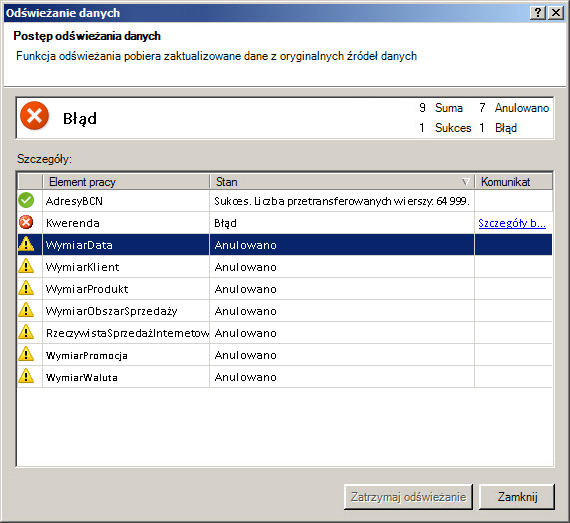Click the red error icon beside Kwerenda
Image resolution: width=570 pixels, height=523 pixels.
(x=26, y=222)
